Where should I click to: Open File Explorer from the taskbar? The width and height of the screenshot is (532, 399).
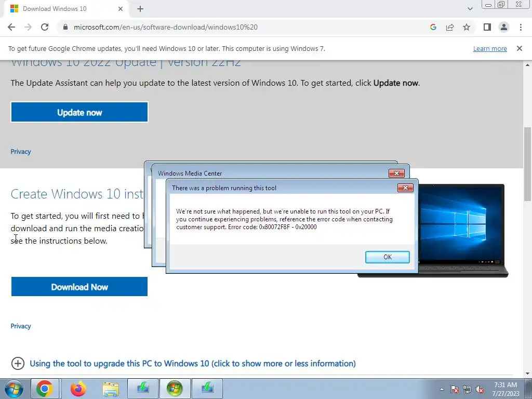tap(111, 389)
